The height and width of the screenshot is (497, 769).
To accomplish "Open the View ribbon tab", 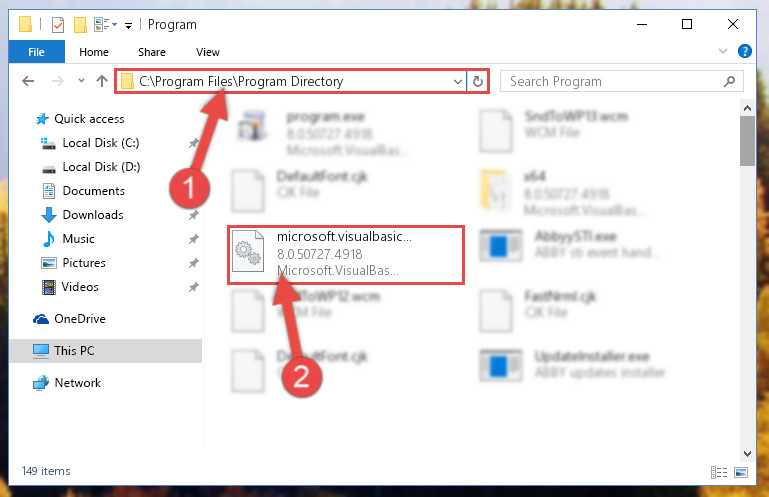I will coord(207,52).
